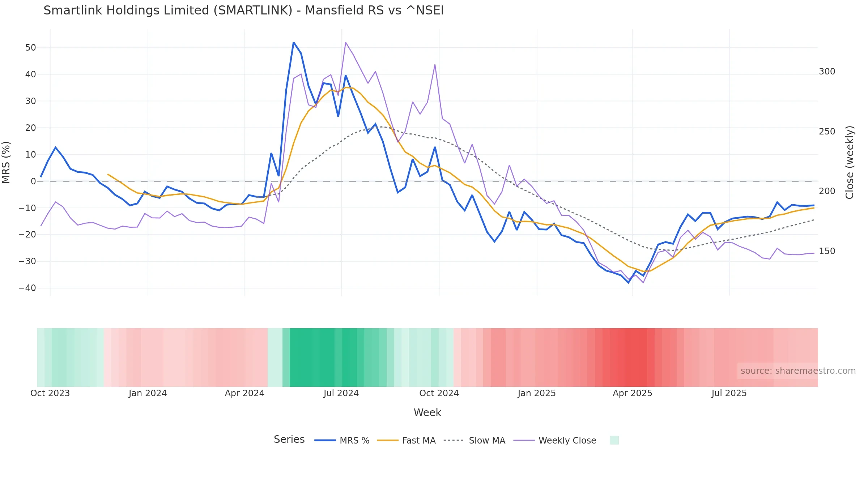Image resolution: width=868 pixels, height=488 pixels.
Task: Click the '200' right axis tick value
Action: (x=827, y=191)
